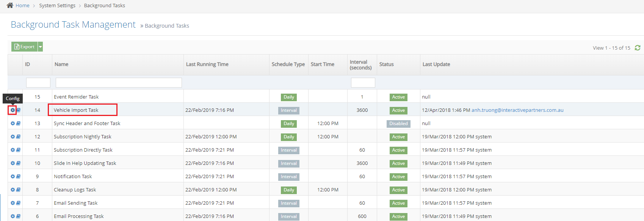Open the System Settings breadcrumb
644x221 pixels.
57,6
